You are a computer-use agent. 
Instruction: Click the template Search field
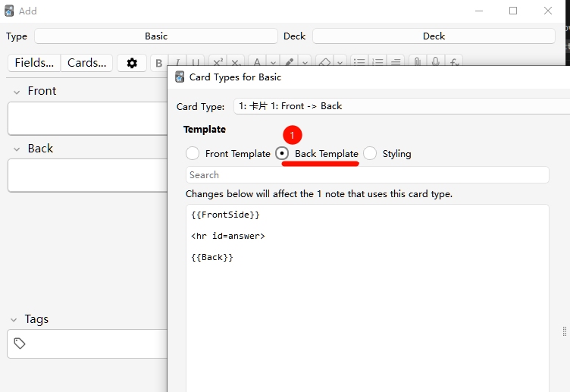367,175
